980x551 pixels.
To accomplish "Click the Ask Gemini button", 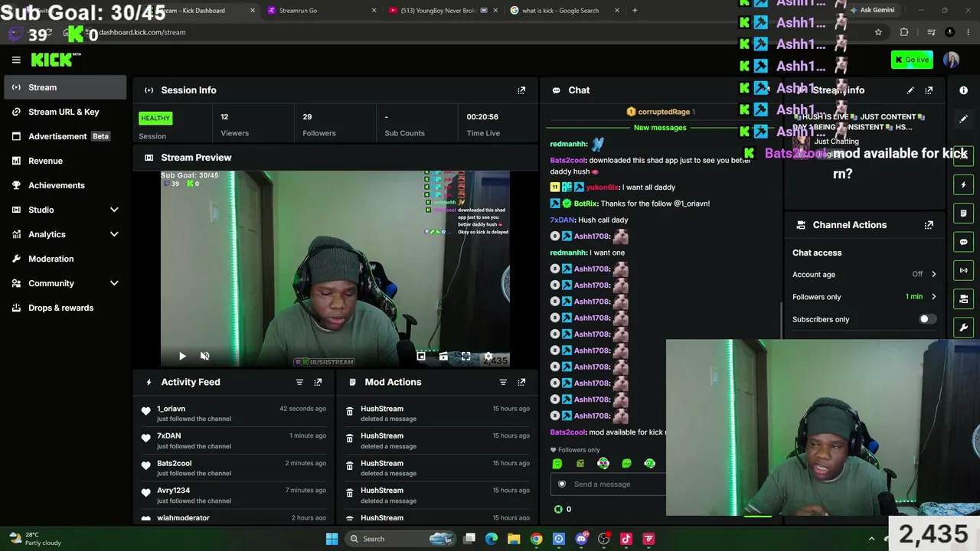I will 872,10.
